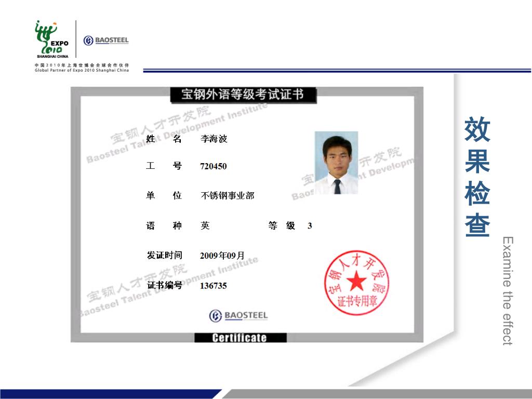The image size is (532, 399).
Task: Click the 语种 label
Action: pyautogui.click(x=164, y=225)
